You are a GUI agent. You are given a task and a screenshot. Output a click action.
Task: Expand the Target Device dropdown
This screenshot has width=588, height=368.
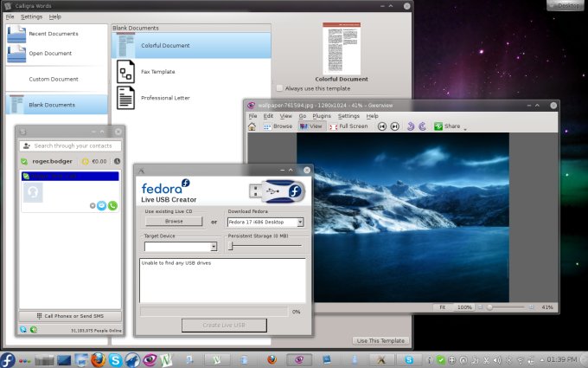[x=180, y=247]
